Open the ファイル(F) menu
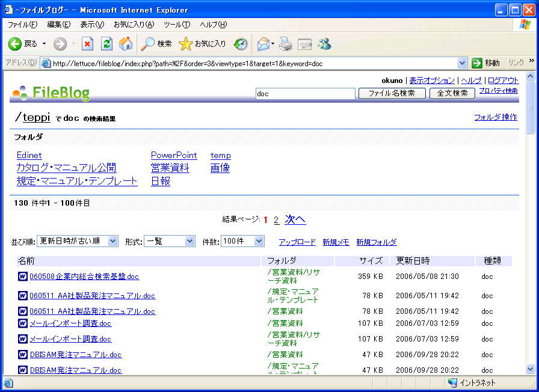This screenshot has width=539, height=392. [23, 25]
